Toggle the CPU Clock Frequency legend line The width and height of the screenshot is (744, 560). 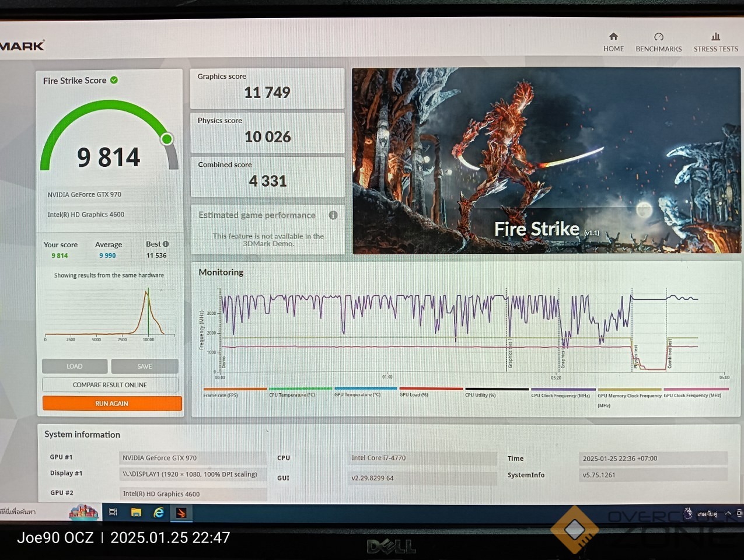point(563,393)
